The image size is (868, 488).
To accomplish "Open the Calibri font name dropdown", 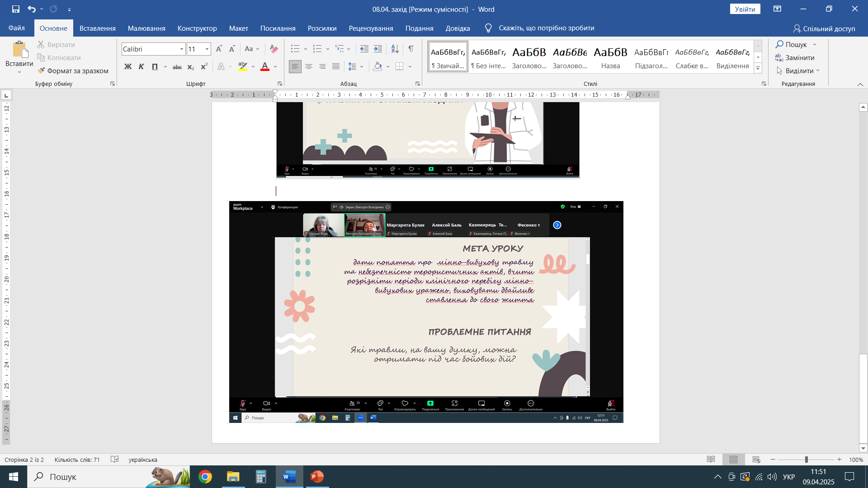I will tap(181, 49).
